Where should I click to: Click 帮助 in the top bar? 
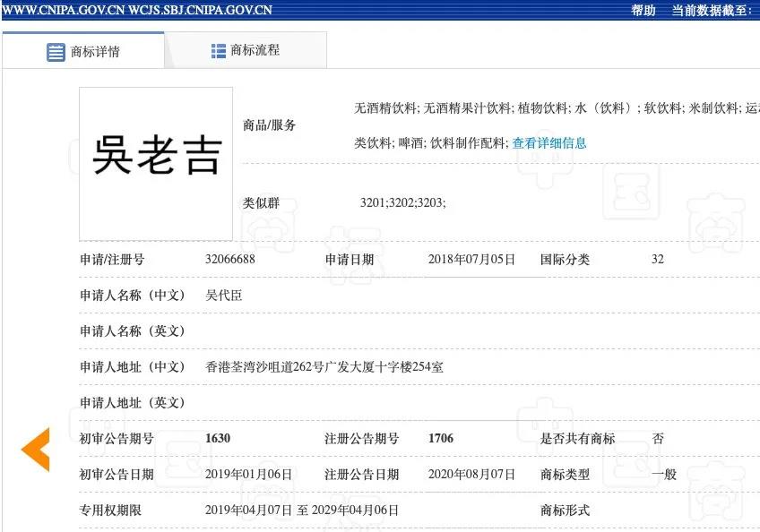[x=643, y=10]
